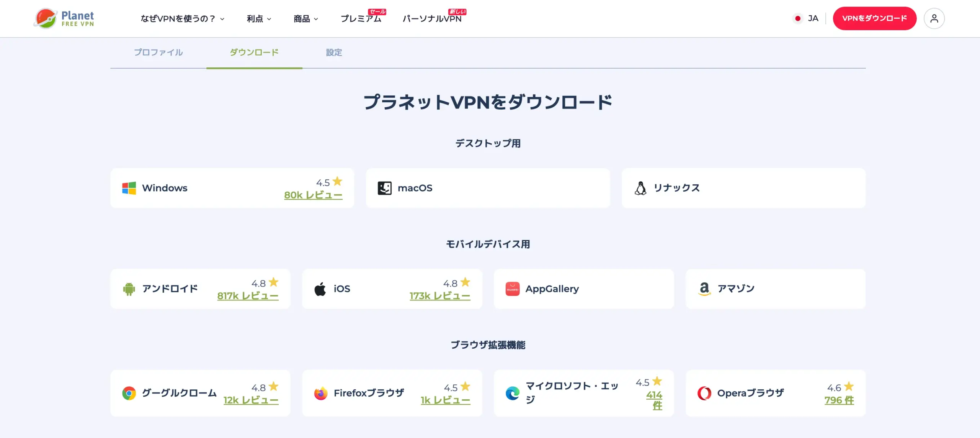Select the Microsoft Edge extension icon
The height and width of the screenshot is (438, 980).
[513, 393]
